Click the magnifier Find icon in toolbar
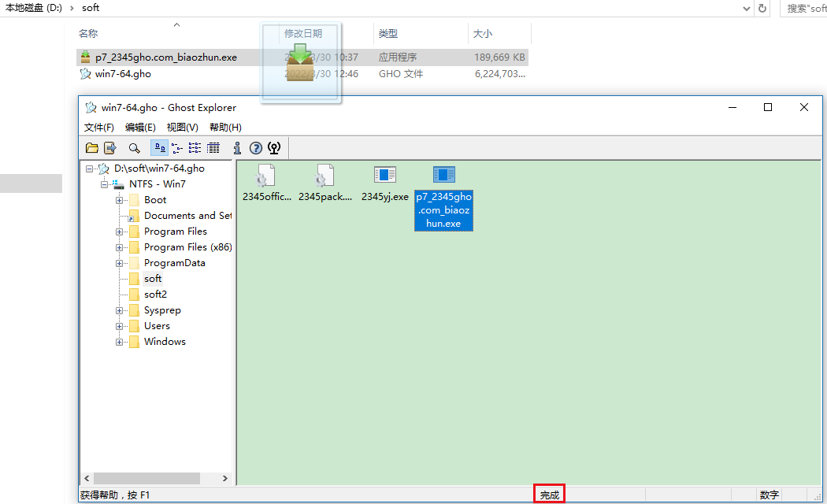Image resolution: width=827 pixels, height=504 pixels. tap(135, 147)
